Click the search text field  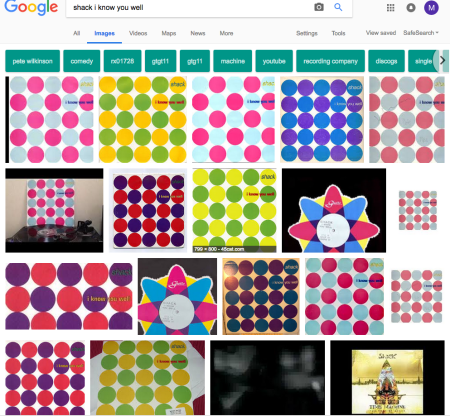pyautogui.click(x=190, y=8)
